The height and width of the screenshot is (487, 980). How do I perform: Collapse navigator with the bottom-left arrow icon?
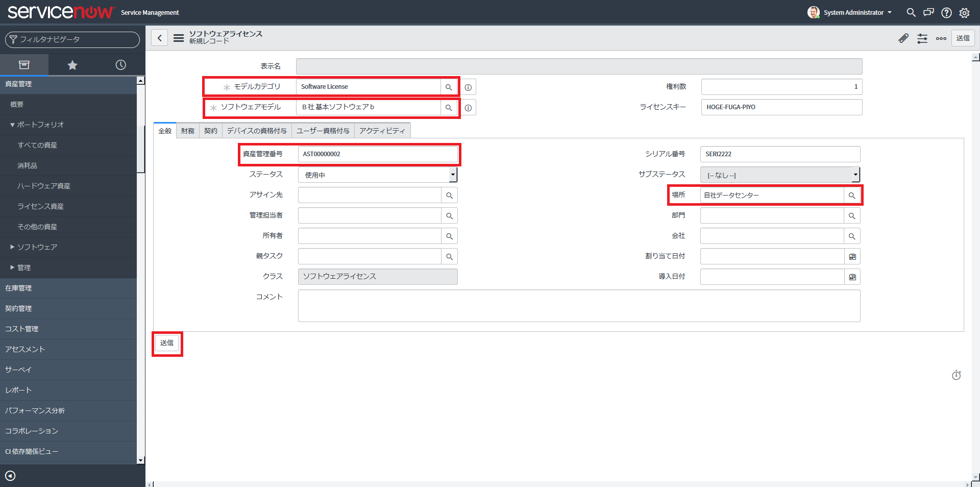point(10,476)
